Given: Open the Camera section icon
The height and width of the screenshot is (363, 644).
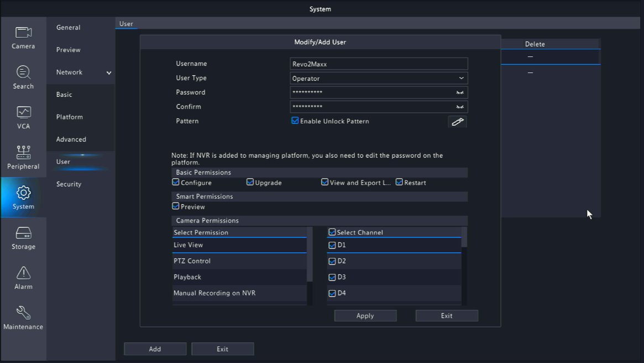Looking at the screenshot, I should click(23, 33).
